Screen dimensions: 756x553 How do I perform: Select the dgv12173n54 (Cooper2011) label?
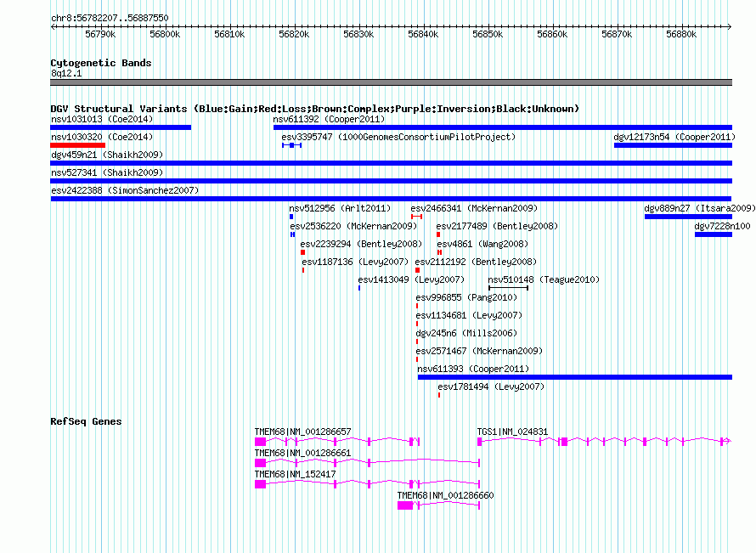tap(674, 137)
